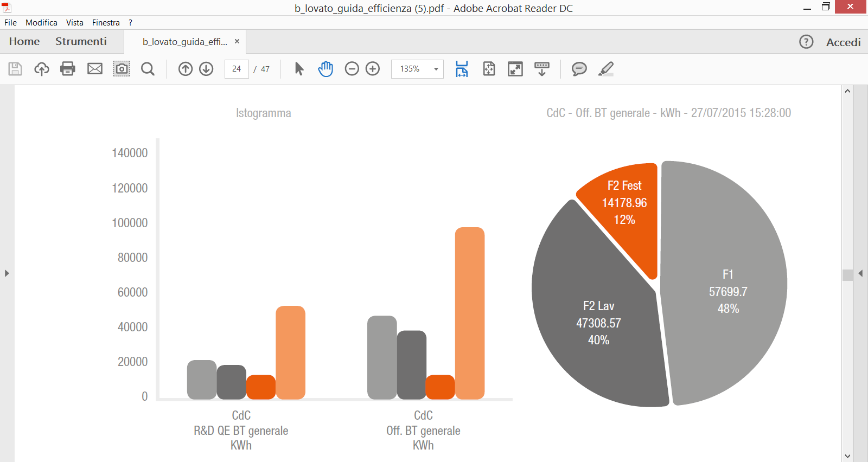Click the Off. BT generale axis label
This screenshot has height=462, width=868.
tap(423, 431)
